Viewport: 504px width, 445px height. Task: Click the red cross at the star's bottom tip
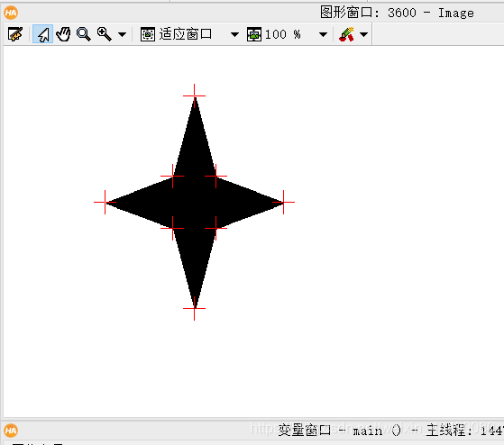[x=194, y=309]
